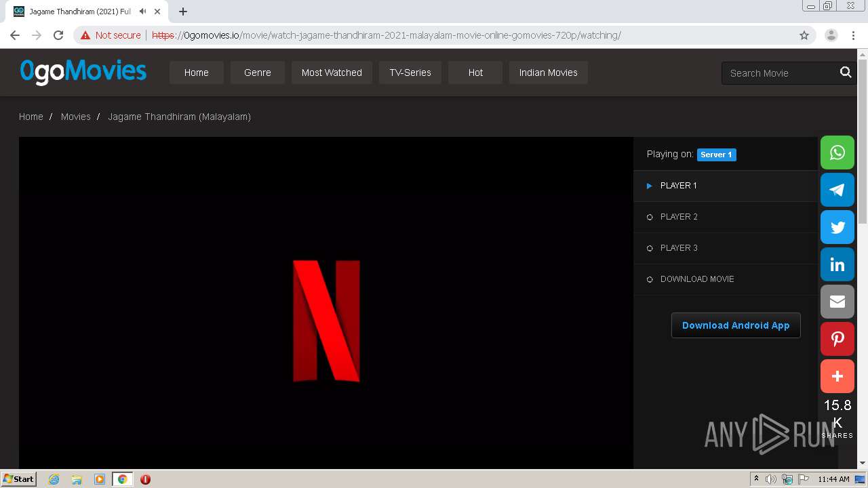Select PLAYER 2 source
This screenshot has width=868, height=488.
[x=726, y=217]
